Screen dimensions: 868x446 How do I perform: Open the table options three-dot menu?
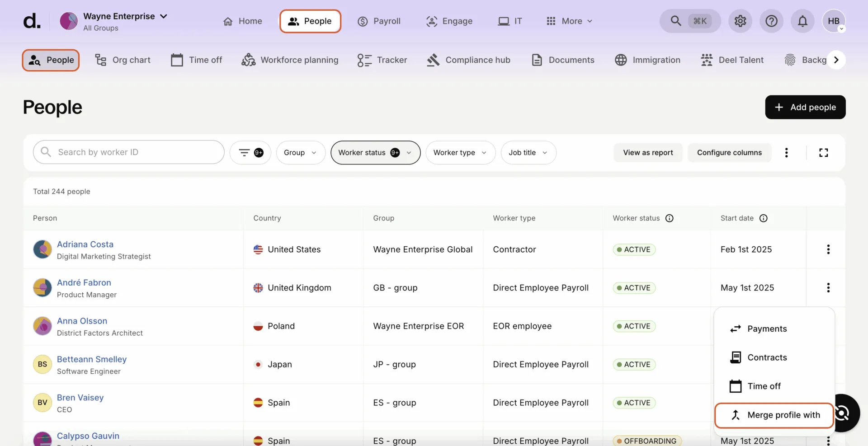(x=787, y=153)
